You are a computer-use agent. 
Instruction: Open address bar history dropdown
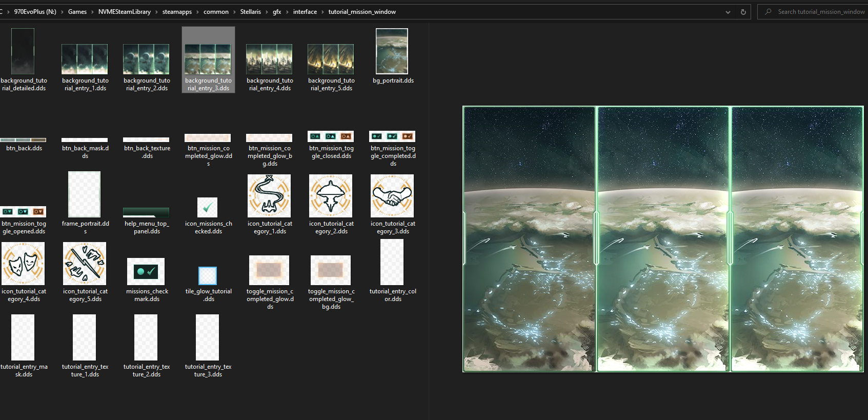pos(728,12)
